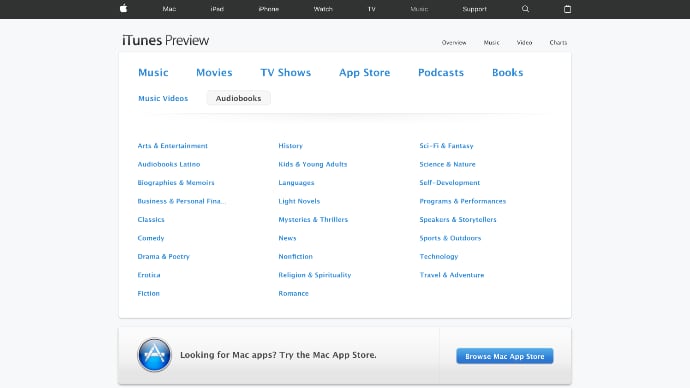Open Mysteries & Thrillers category
Image resolution: width=690 pixels, height=388 pixels.
click(313, 220)
